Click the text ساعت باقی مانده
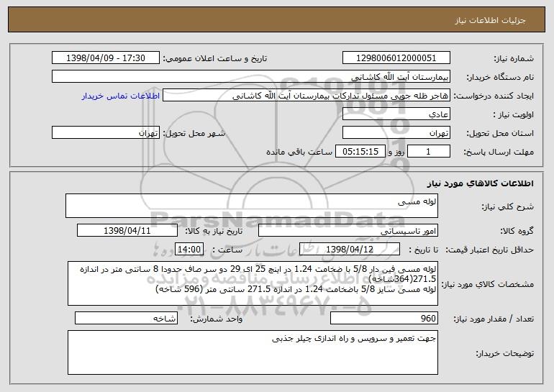Viewport: 554px width, 392px height. [299, 152]
